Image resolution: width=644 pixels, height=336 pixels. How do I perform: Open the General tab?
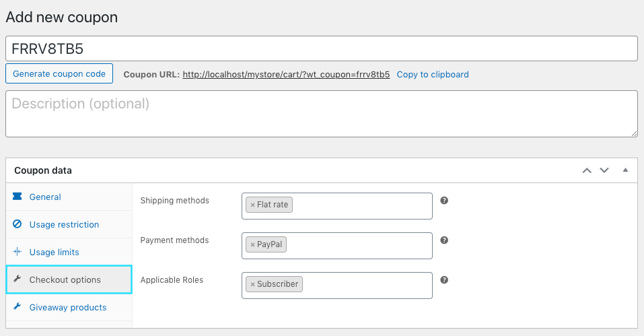(69, 197)
